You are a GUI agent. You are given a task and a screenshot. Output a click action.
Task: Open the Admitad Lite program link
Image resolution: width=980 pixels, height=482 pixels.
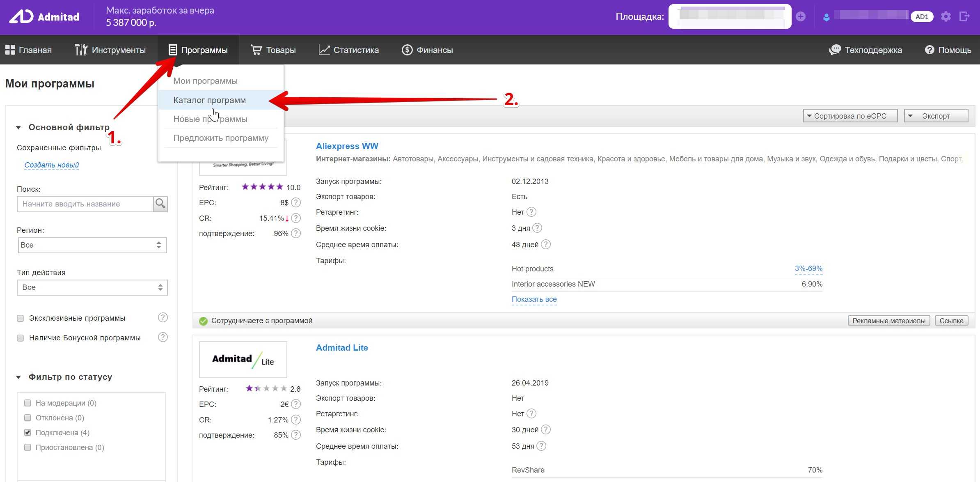342,348
